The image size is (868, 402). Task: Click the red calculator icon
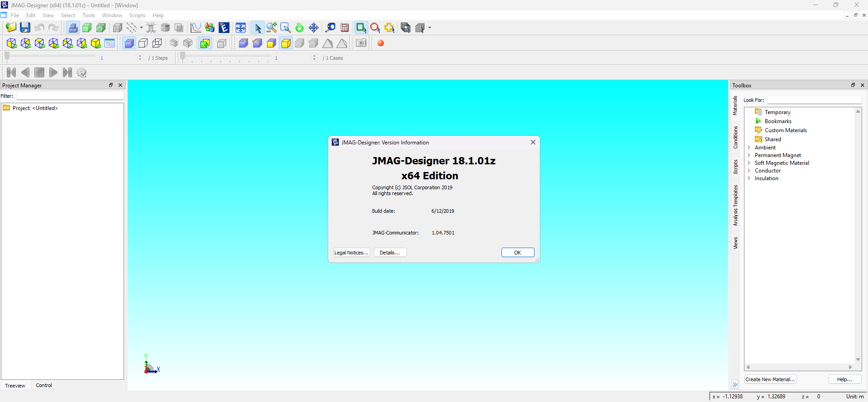(344, 28)
